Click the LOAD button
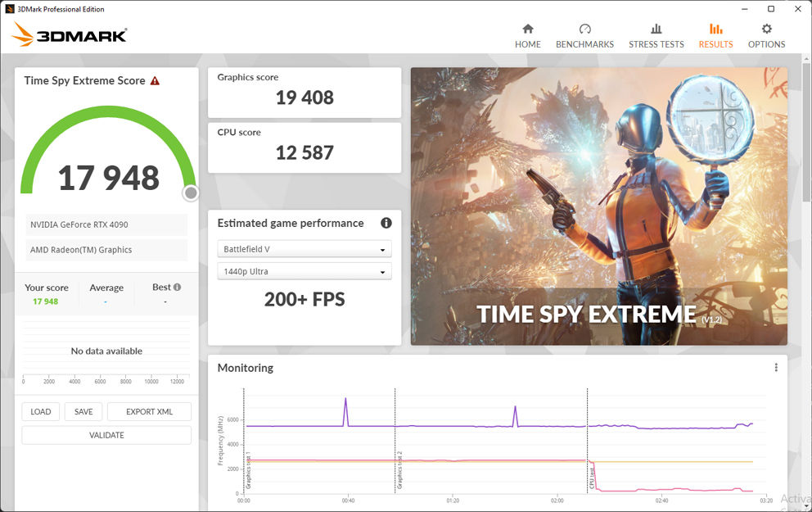This screenshot has height=512, width=812. (x=40, y=411)
